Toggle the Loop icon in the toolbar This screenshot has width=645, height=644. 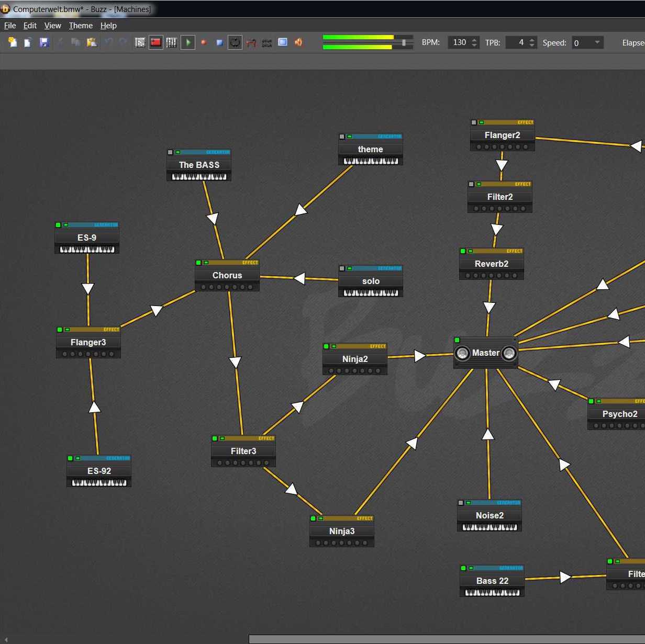coord(235,42)
